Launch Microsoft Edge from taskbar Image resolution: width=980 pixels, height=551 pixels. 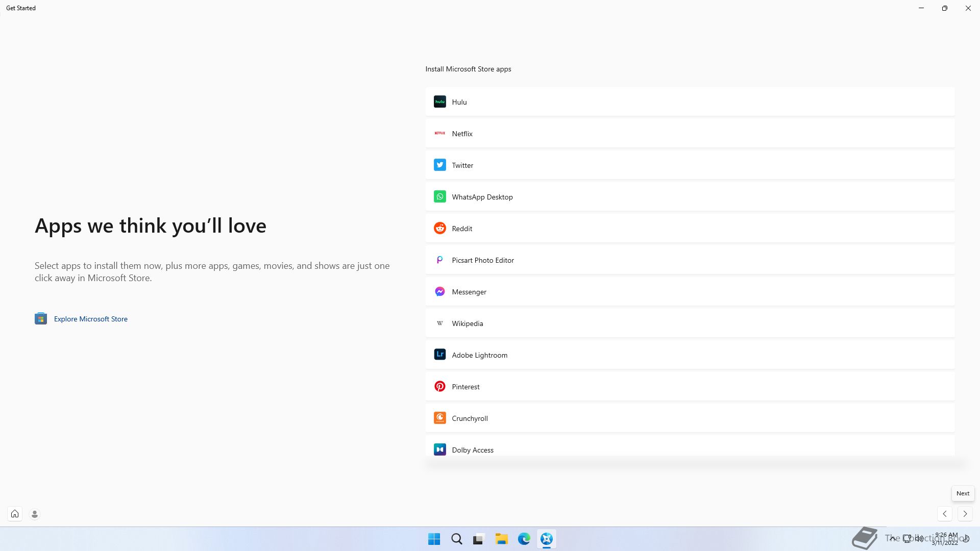tap(524, 539)
